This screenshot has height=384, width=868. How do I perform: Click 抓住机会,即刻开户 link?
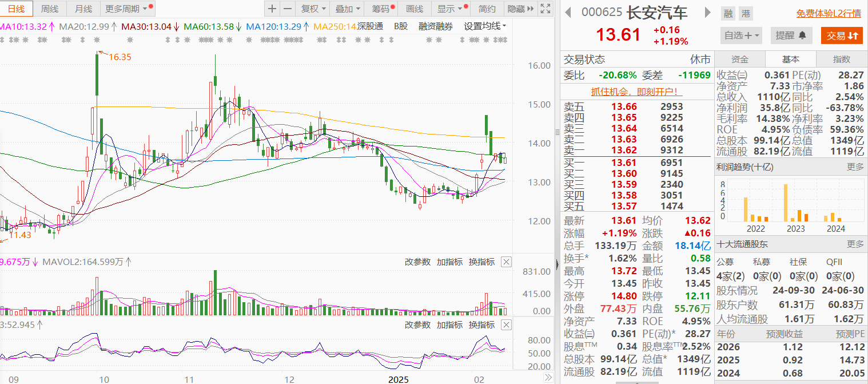(x=636, y=91)
